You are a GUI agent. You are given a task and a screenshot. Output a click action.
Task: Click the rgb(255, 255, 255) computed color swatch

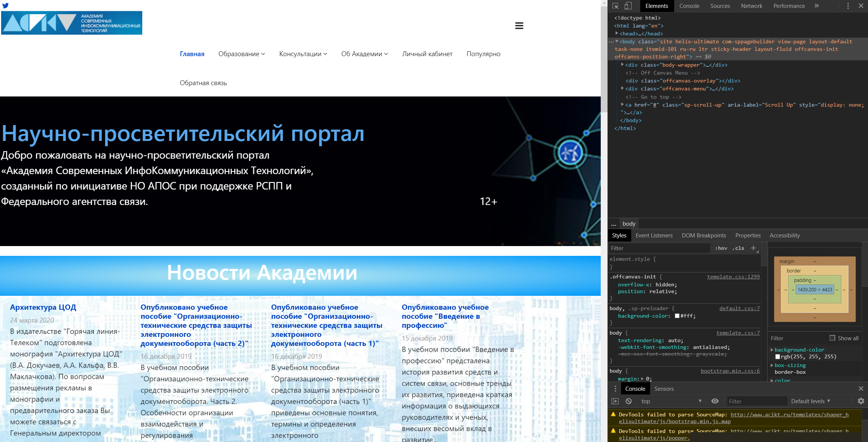[x=778, y=356]
